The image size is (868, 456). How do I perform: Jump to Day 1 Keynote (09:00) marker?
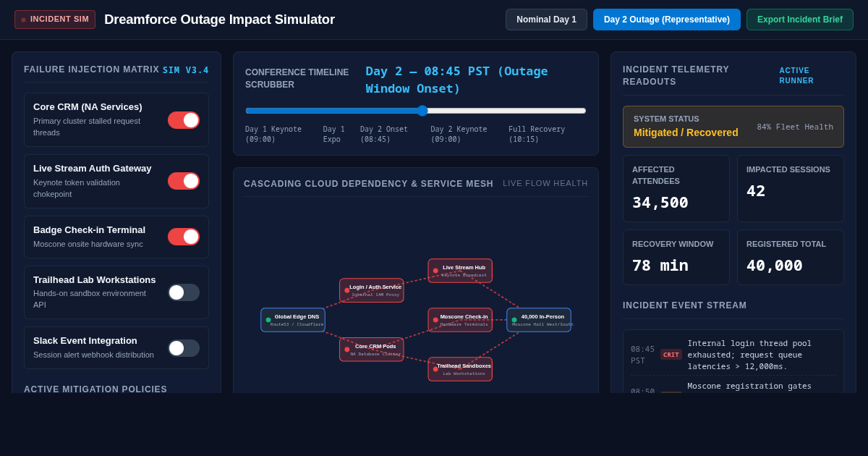[273, 134]
